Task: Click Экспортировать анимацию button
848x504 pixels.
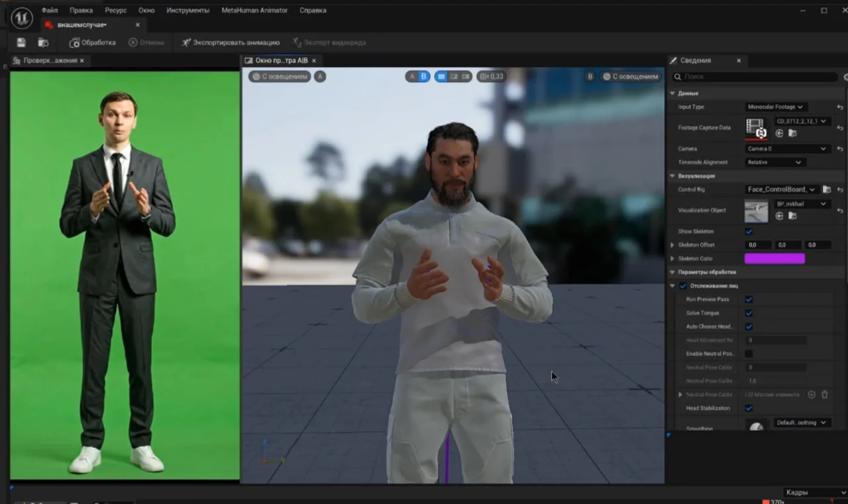Action: pos(231,42)
